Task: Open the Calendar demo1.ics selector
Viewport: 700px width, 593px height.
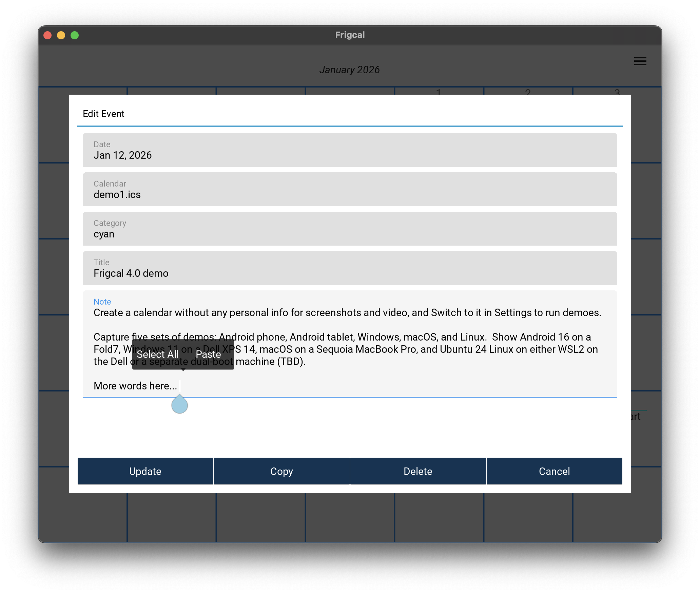Action: click(349, 190)
